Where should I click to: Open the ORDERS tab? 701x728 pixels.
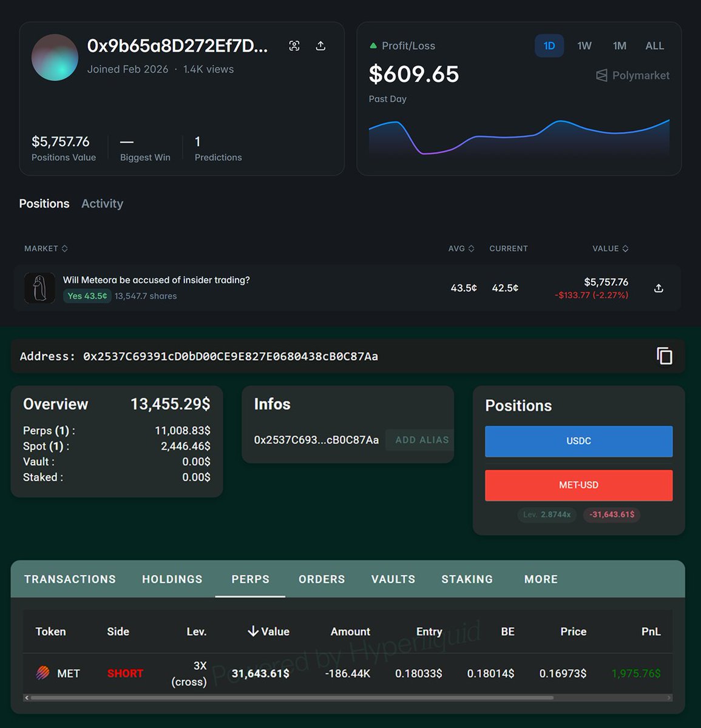pyautogui.click(x=322, y=579)
